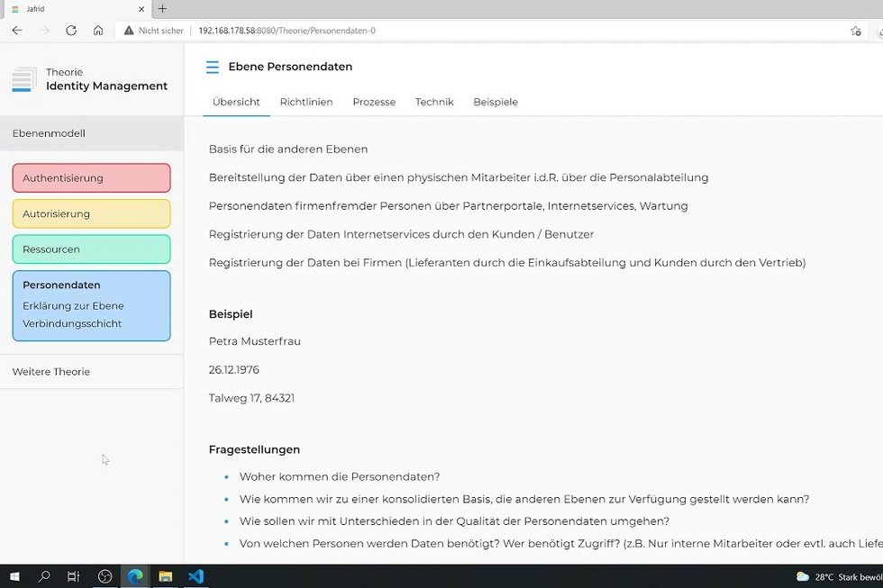Click the favorites star icon in address bar
This screenshot has height=588, width=883.
click(855, 31)
